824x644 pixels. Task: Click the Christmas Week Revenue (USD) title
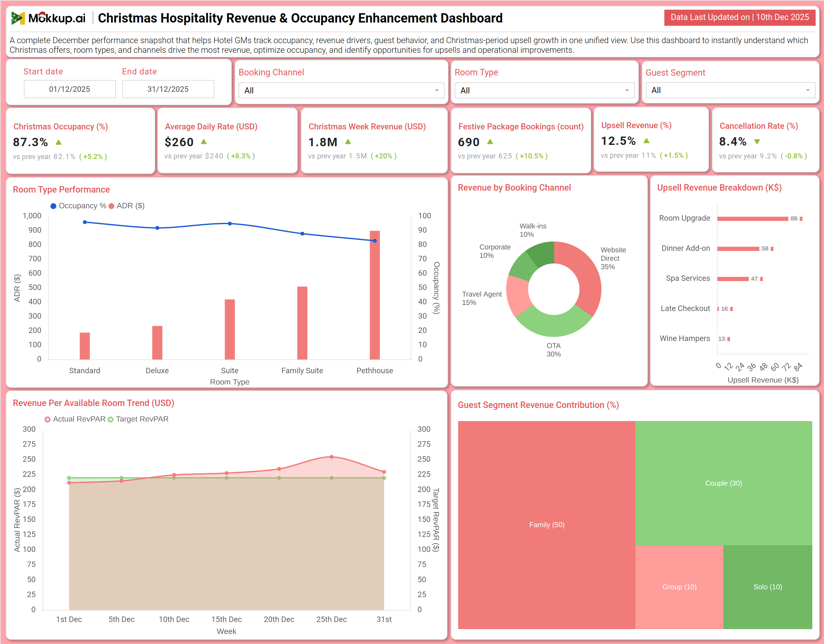click(367, 127)
